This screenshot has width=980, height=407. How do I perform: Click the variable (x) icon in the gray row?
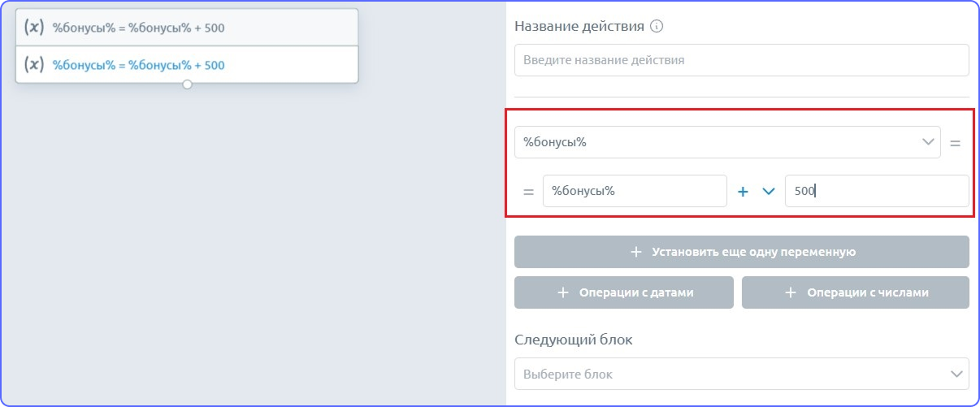tap(33, 28)
